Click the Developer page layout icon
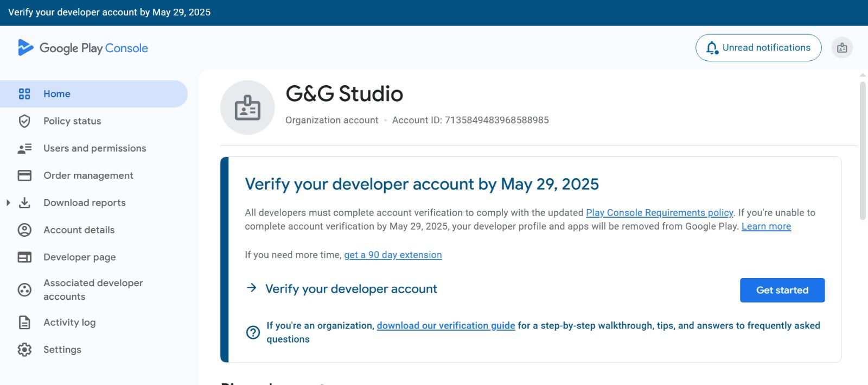This screenshot has height=385, width=868. pyautogui.click(x=24, y=257)
